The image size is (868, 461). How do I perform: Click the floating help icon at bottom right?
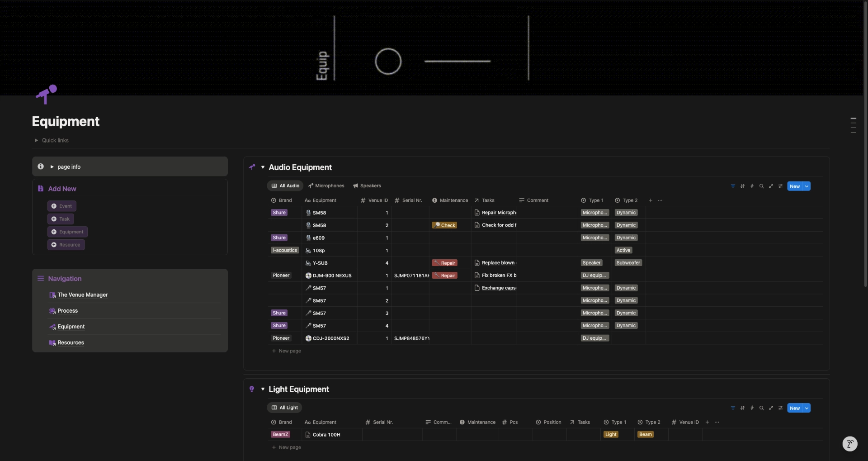849,444
